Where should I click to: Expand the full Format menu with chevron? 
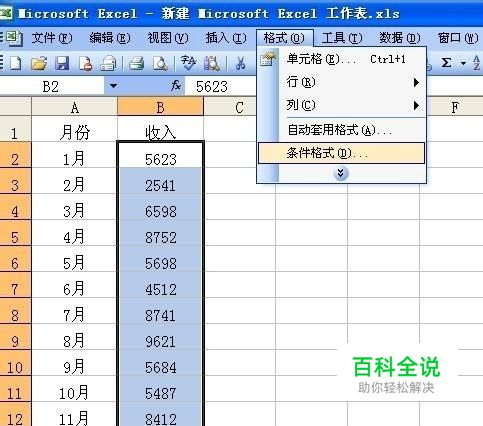(341, 173)
